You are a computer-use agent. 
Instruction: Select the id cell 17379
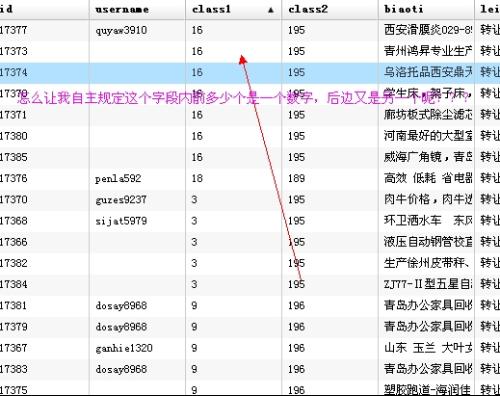(x=13, y=327)
